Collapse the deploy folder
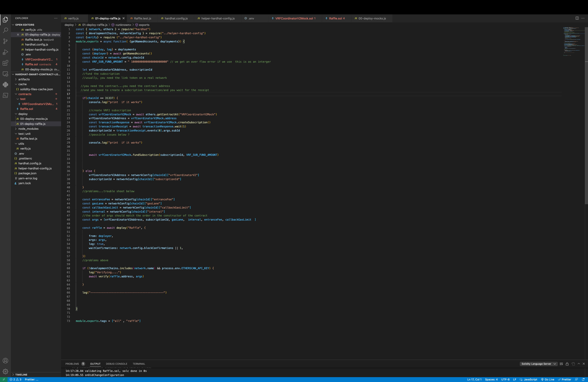The height and width of the screenshot is (382, 588). click(36, 114)
